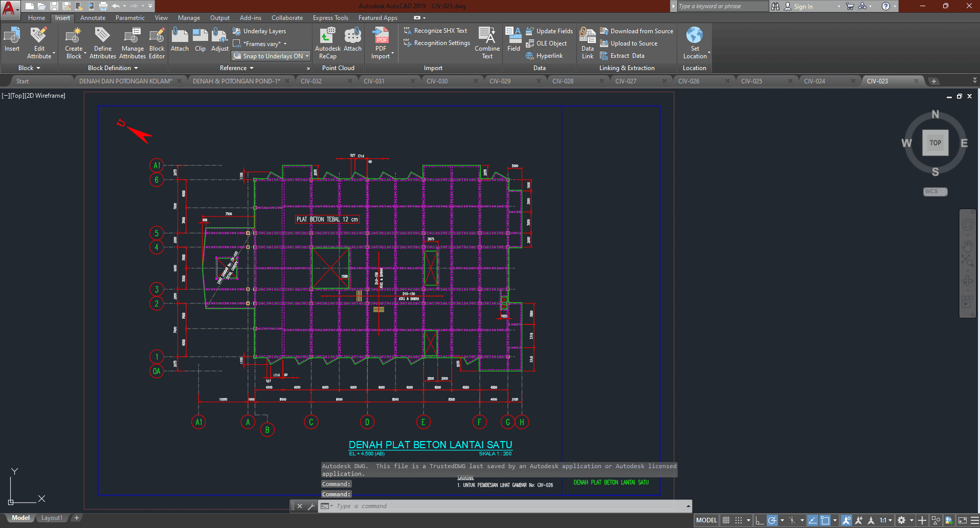The width and height of the screenshot is (980, 528).
Task: Expand the Snap to Underlays ON dropdown
Action: (x=307, y=56)
